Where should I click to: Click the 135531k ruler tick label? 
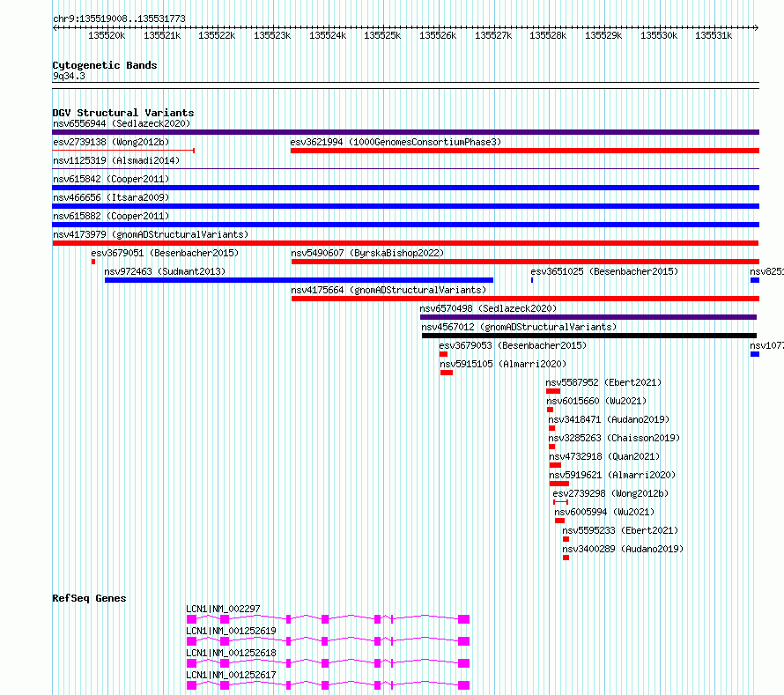[714, 35]
